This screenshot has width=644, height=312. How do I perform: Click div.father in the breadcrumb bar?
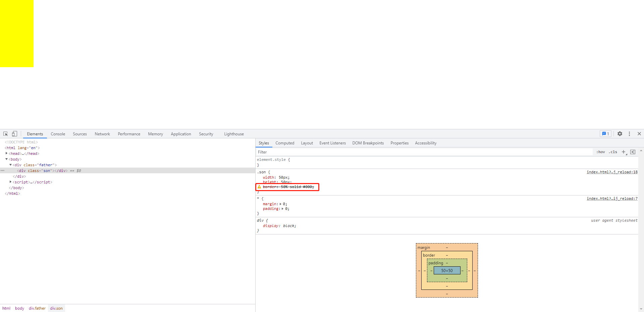(x=37, y=308)
